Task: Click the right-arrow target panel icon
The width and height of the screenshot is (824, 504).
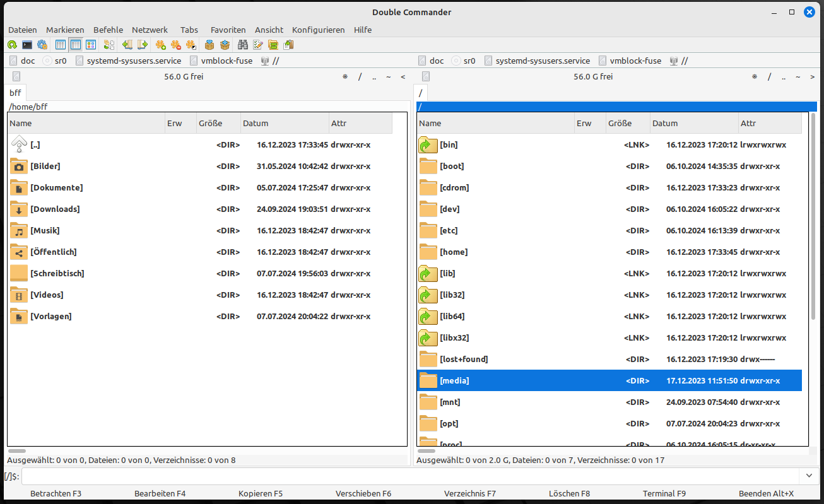Action: pyautogui.click(x=143, y=45)
